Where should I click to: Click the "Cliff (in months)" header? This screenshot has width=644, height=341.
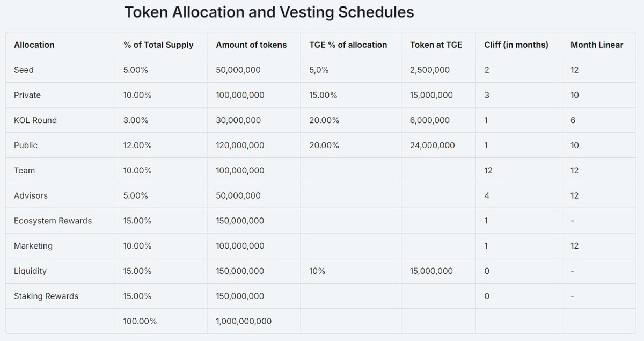pos(516,45)
